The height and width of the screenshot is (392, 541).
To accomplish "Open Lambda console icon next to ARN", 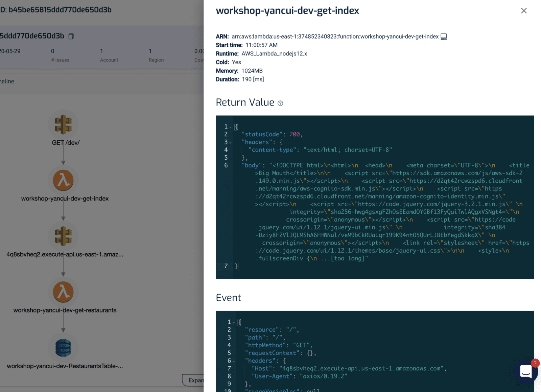I will (x=444, y=37).
